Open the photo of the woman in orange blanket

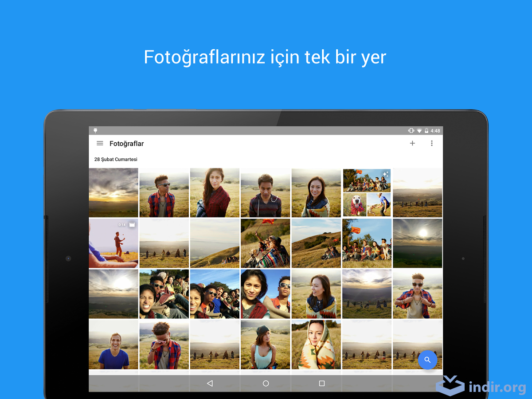coord(316,344)
